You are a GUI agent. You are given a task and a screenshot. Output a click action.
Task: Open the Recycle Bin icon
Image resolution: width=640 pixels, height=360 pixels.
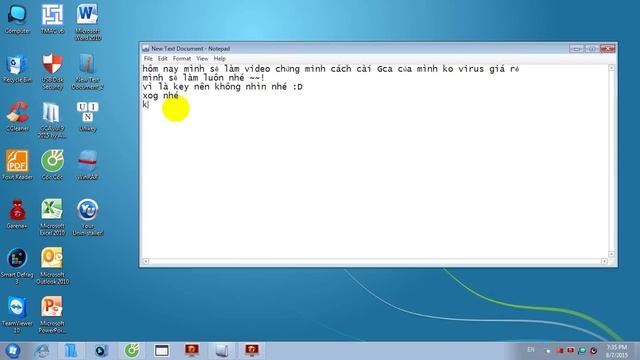(17, 69)
